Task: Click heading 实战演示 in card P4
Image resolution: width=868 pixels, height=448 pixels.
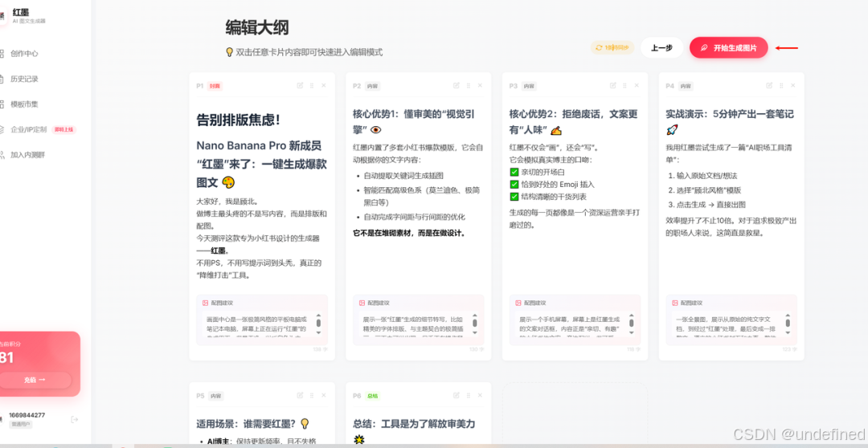Action: 730,122
